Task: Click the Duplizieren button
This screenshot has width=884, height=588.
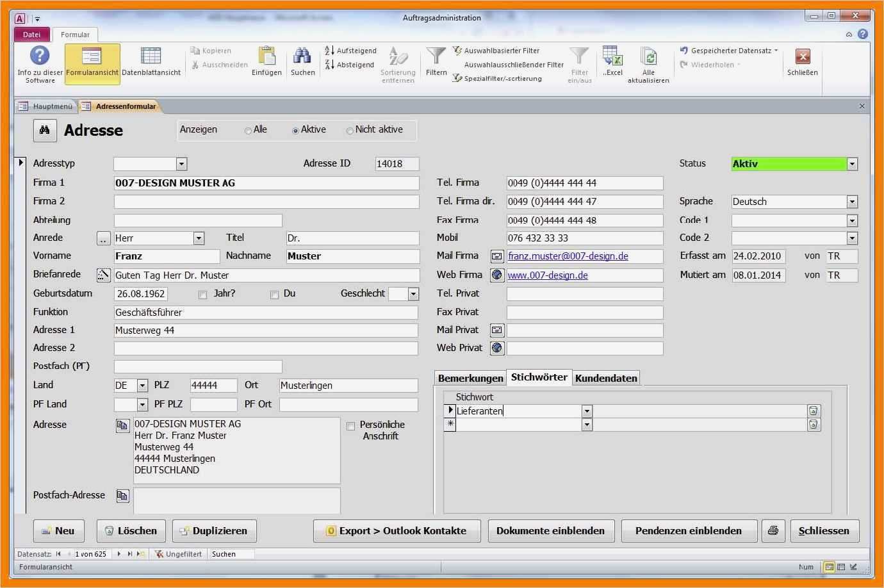Action: pos(215,530)
